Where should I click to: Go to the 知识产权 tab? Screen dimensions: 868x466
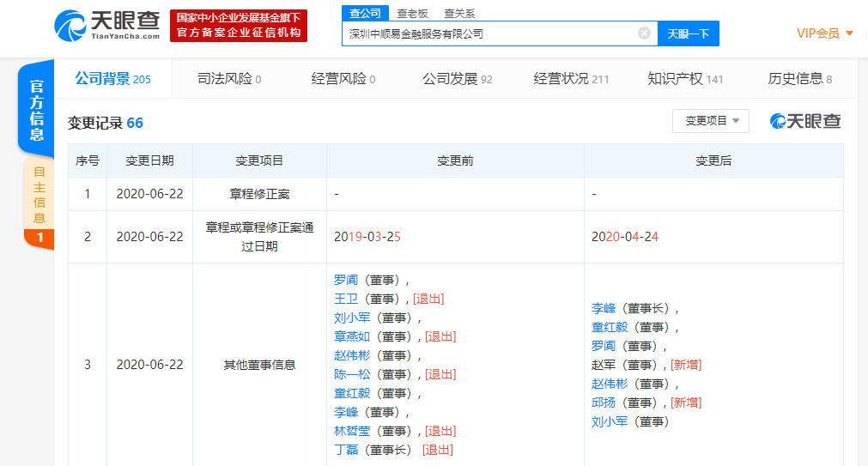684,79
